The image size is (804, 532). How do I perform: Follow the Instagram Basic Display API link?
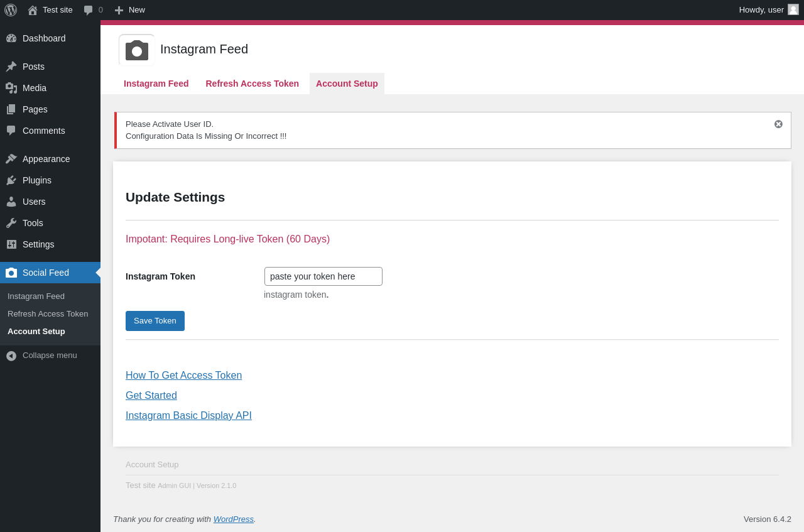pyautogui.click(x=188, y=416)
